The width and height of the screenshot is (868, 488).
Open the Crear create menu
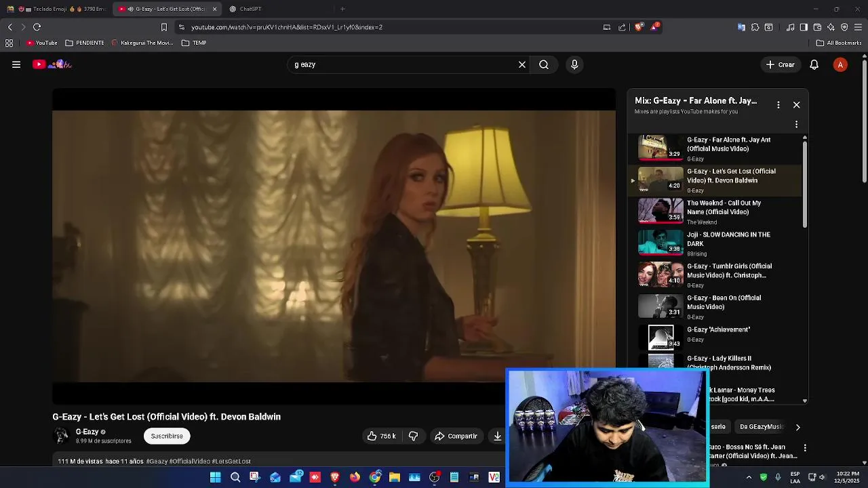780,64
